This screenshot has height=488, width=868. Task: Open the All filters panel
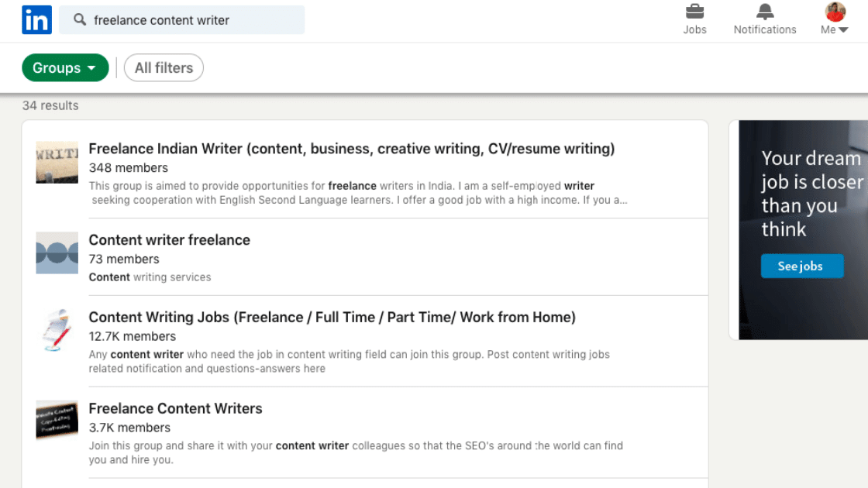pyautogui.click(x=164, y=67)
